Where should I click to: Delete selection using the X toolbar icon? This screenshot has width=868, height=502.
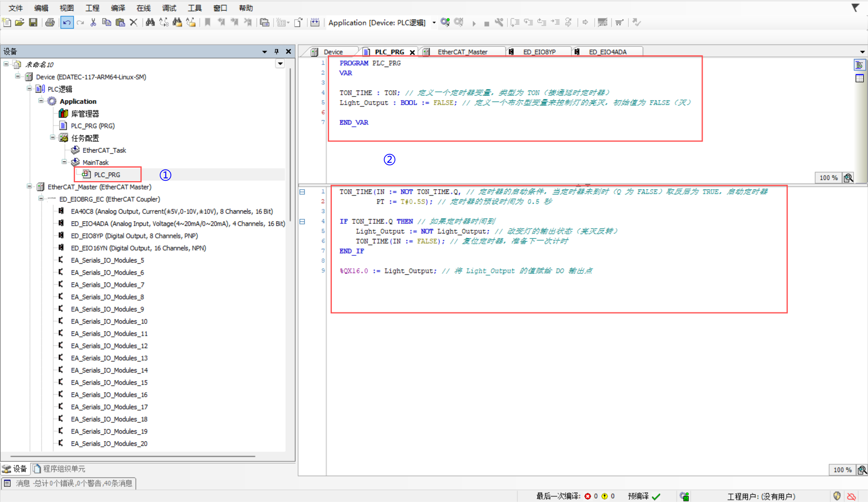tap(133, 23)
